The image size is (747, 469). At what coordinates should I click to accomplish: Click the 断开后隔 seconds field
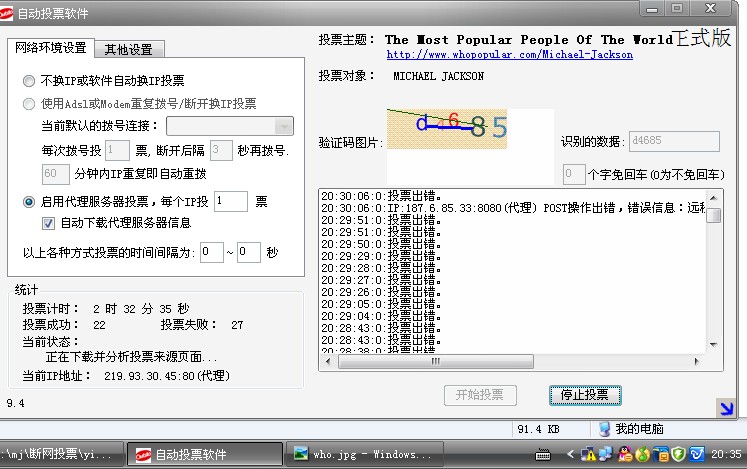(x=221, y=150)
